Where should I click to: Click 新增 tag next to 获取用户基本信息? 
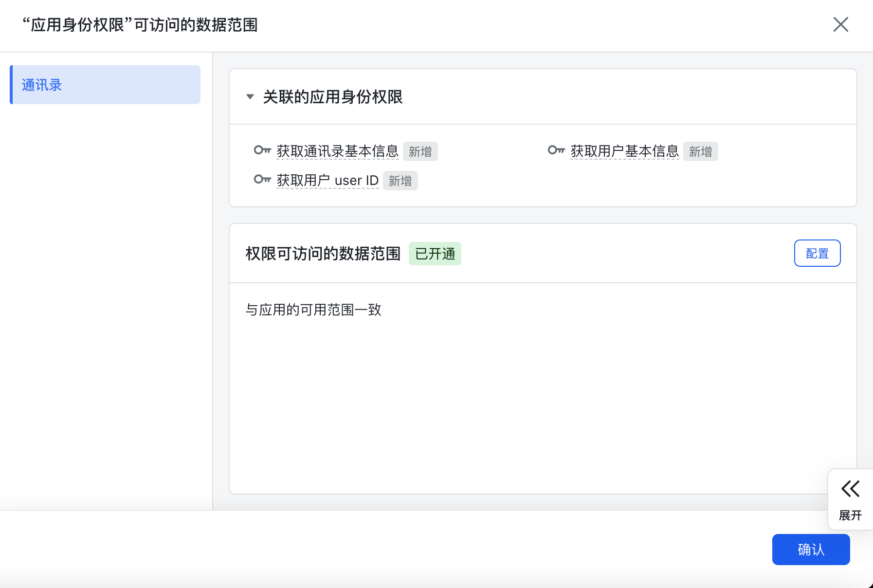[x=700, y=152]
